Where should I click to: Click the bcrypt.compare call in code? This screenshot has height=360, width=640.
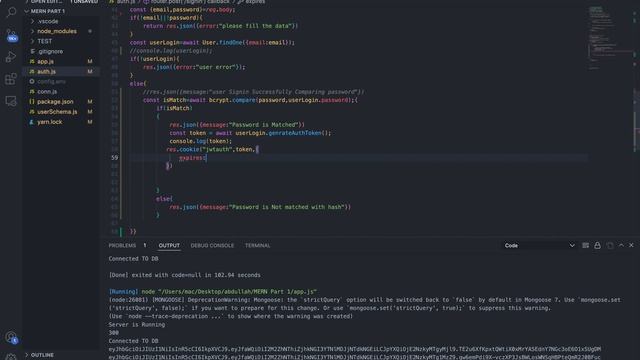tap(232, 100)
